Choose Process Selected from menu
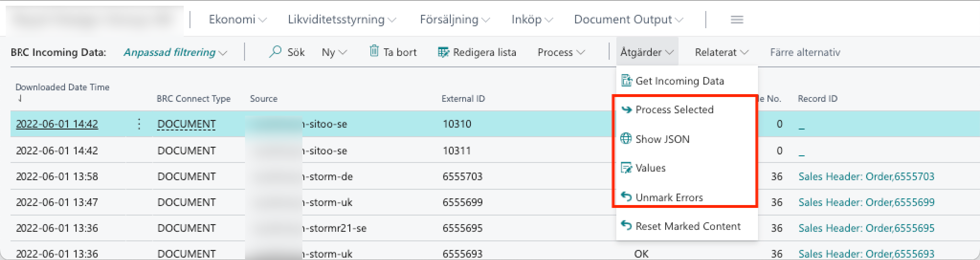 pos(674,110)
